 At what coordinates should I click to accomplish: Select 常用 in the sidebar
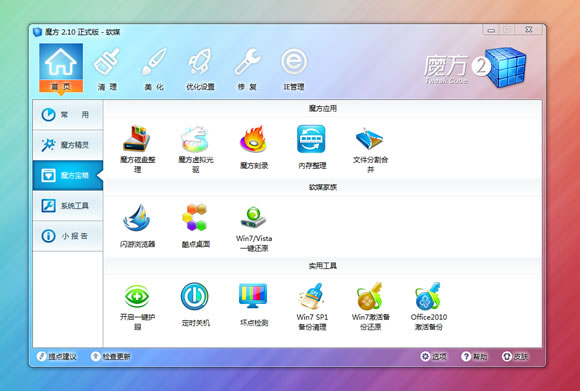68,115
